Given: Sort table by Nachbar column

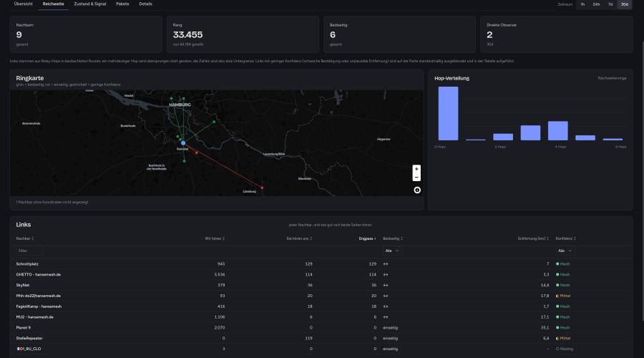Looking at the screenshot, I should tap(24, 238).
